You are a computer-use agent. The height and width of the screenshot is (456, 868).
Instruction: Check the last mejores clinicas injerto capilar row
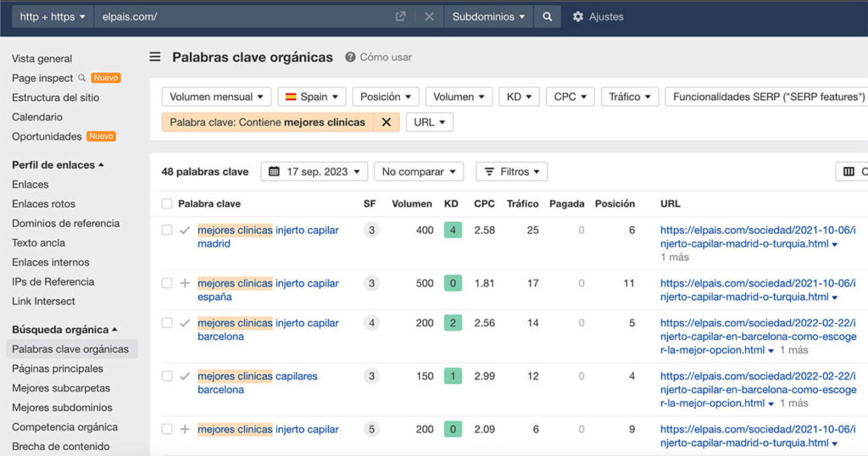(x=167, y=430)
